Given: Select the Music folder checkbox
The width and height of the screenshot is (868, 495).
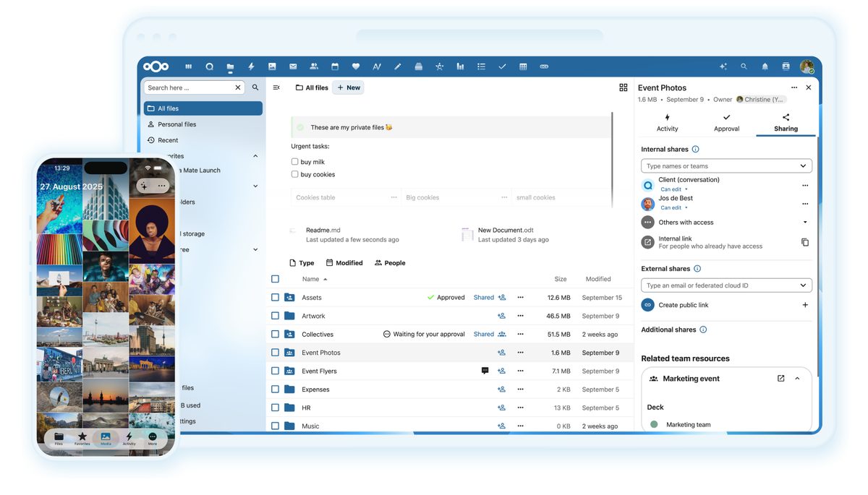Looking at the screenshot, I should pos(275,426).
